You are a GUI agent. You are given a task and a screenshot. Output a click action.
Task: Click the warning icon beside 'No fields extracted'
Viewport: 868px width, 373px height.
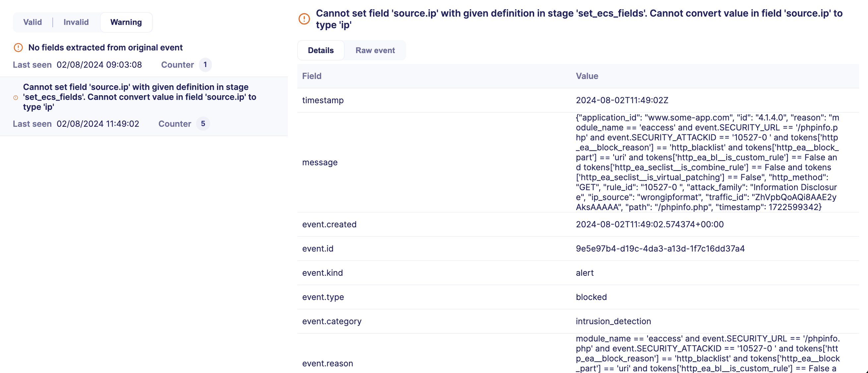[x=18, y=47]
